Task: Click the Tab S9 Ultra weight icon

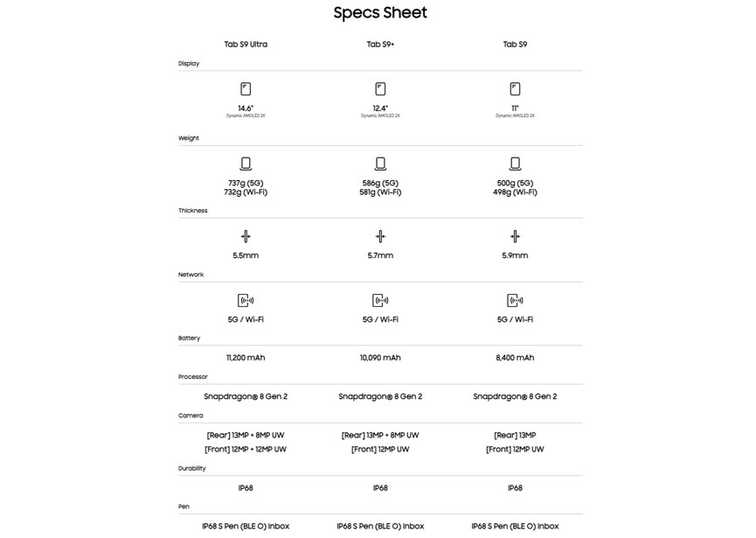Action: click(x=246, y=164)
